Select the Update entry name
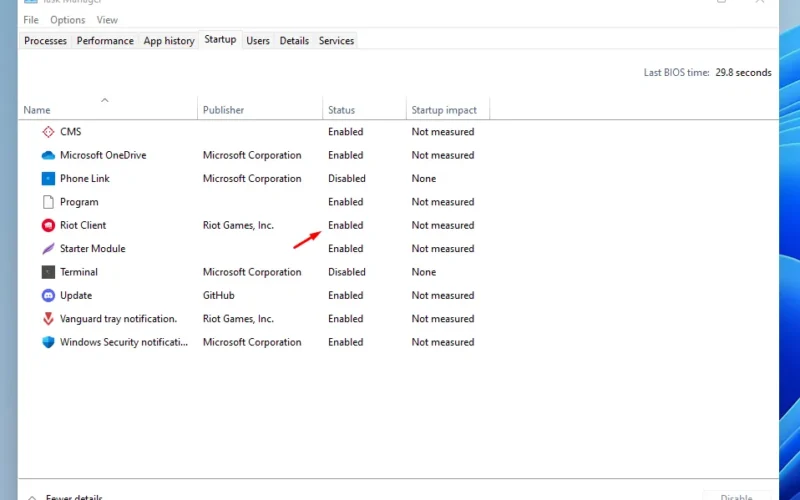 tap(76, 295)
